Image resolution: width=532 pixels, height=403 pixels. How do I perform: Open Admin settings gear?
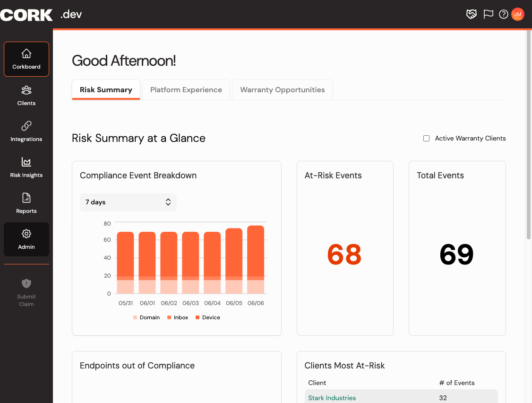coord(26,234)
